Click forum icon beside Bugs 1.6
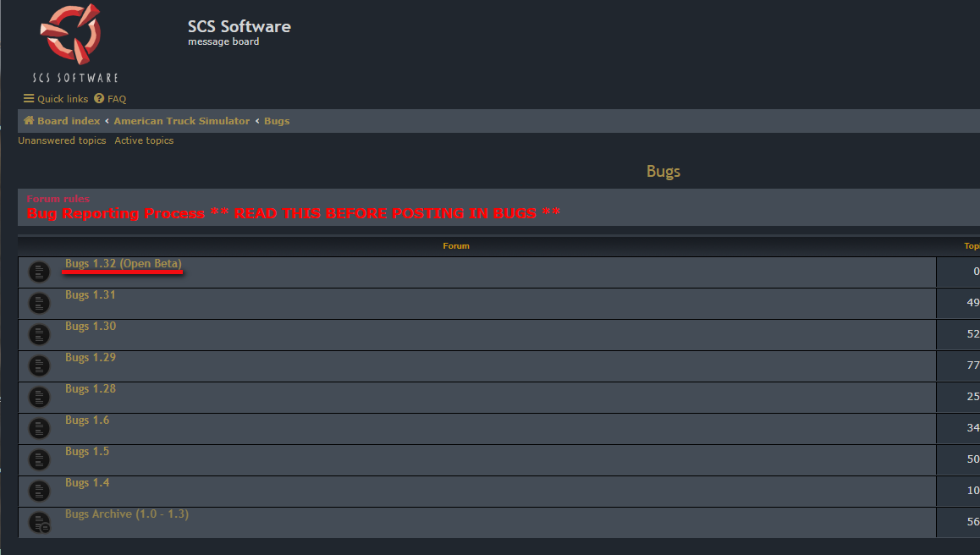Image resolution: width=980 pixels, height=555 pixels. 40,428
